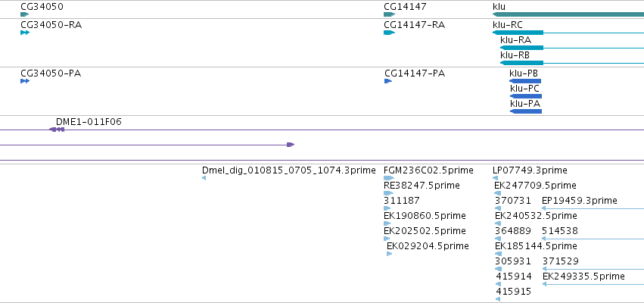Click the 514538 EST label
This screenshot has width=644, height=303.
(560, 230)
